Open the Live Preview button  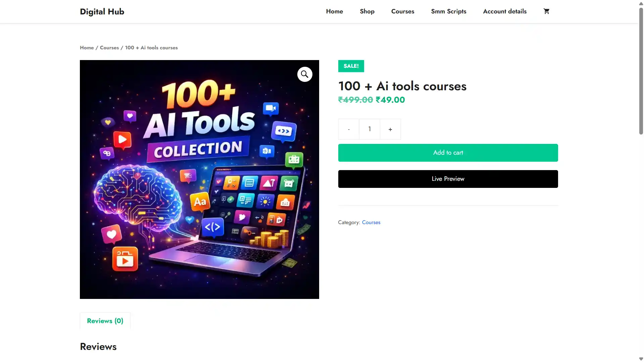pos(448,179)
